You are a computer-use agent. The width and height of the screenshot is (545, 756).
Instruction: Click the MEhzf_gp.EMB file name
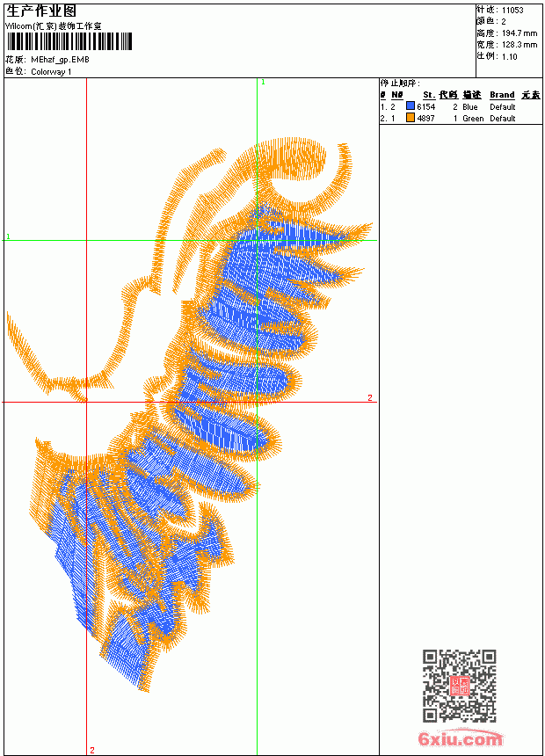tap(60, 60)
